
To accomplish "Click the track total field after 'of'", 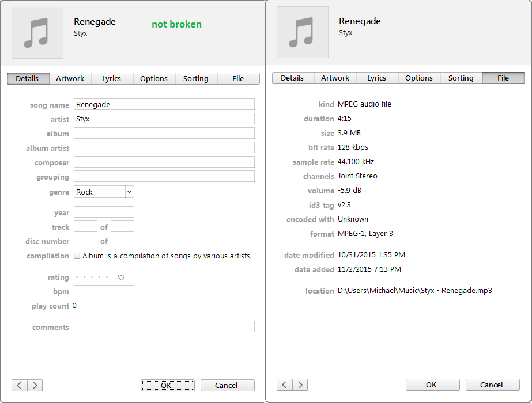I will (x=123, y=226).
